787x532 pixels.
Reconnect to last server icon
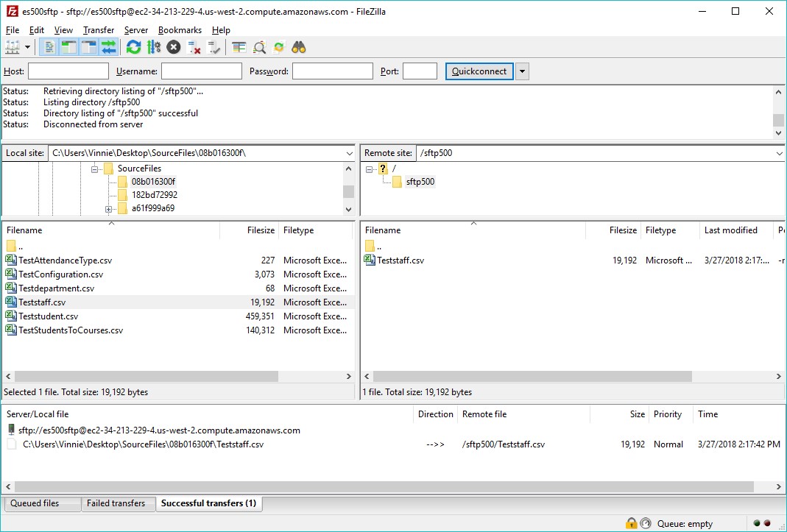(x=213, y=48)
